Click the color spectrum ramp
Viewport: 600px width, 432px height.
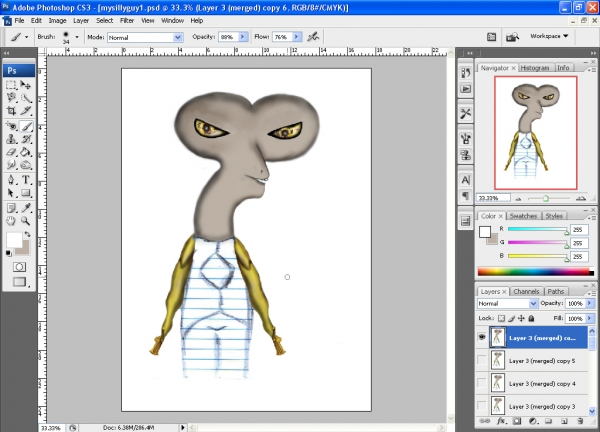535,272
